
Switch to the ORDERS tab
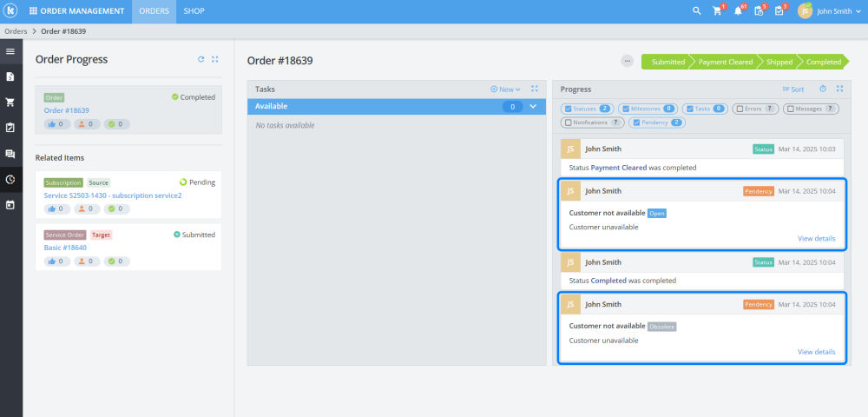pos(154,11)
